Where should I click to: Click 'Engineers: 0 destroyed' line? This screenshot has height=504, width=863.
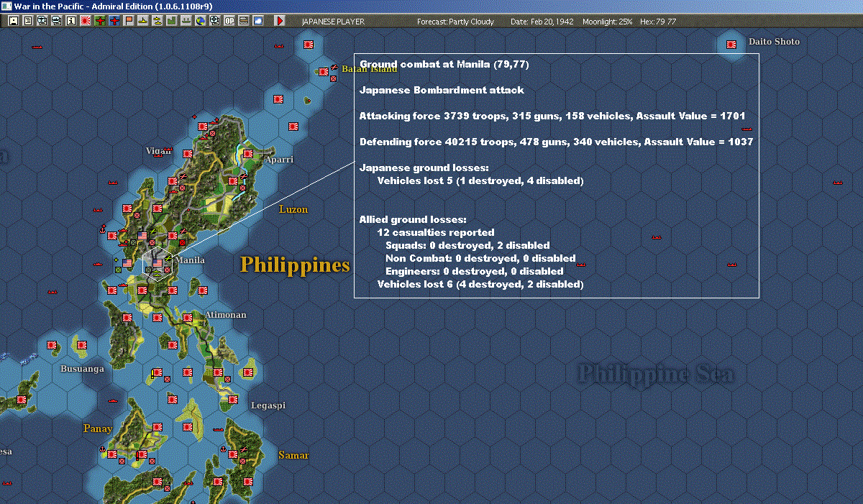475,271
